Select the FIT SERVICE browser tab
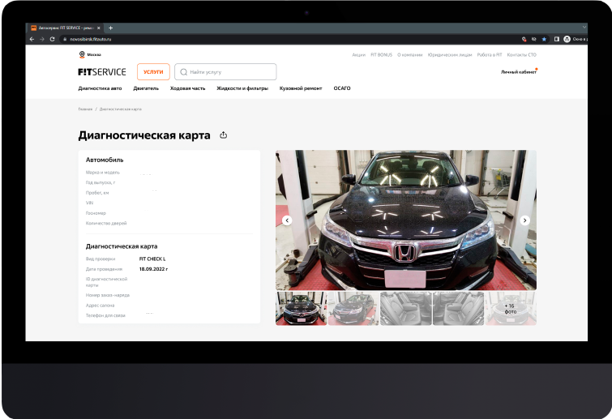This screenshot has height=419, width=612. [x=66, y=28]
